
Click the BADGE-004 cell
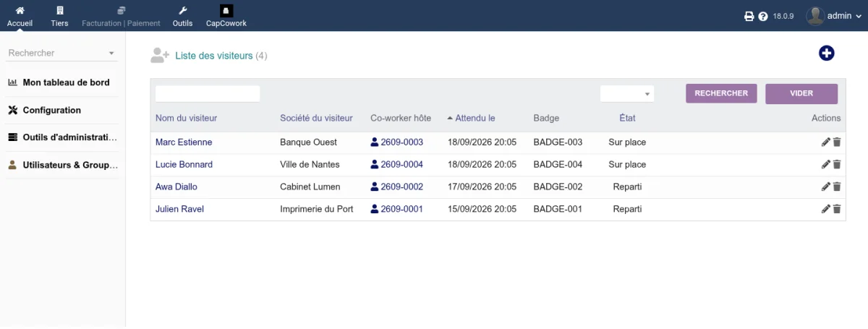[558, 165]
